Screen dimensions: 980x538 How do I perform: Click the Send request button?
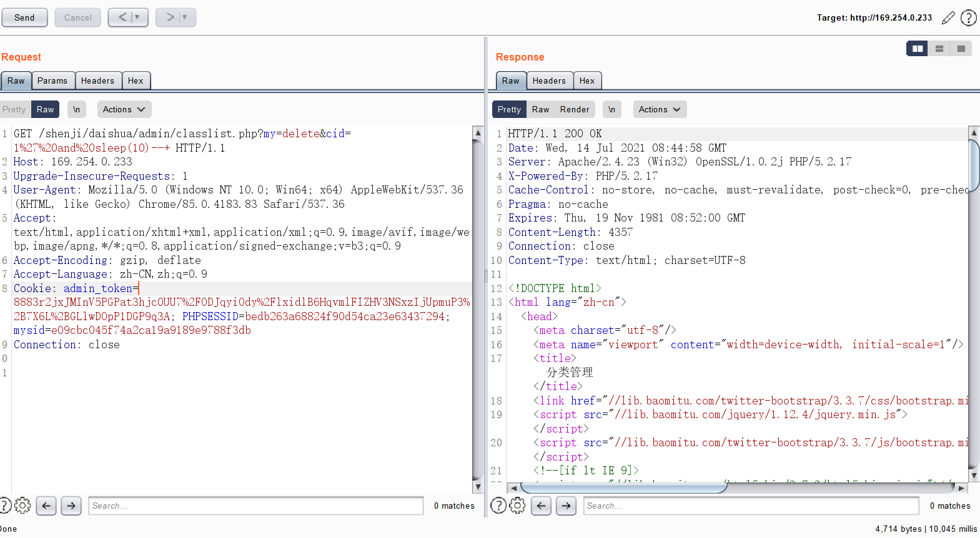tap(24, 17)
